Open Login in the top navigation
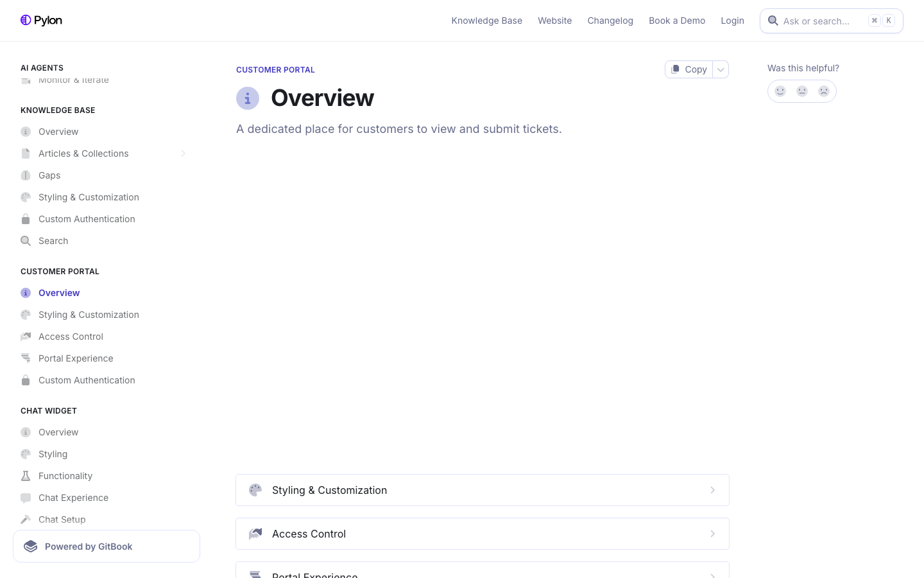 (732, 21)
